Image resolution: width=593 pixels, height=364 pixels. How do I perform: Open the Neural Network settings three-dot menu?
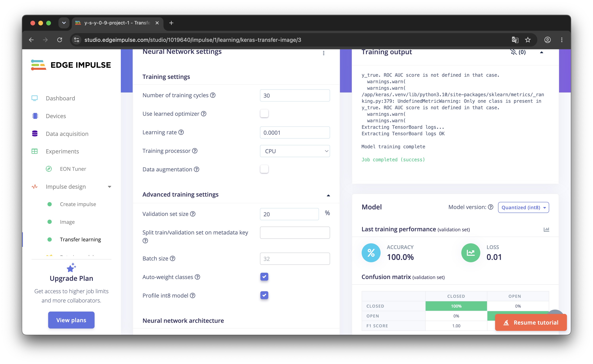(324, 53)
